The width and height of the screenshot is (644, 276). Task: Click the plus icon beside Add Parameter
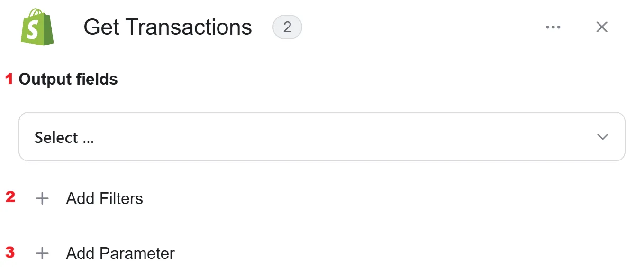[x=43, y=253]
